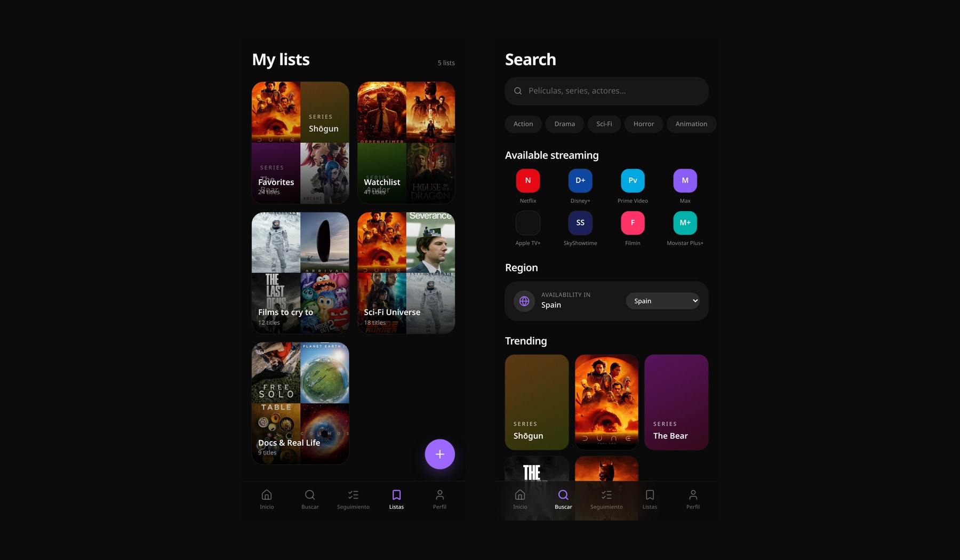The height and width of the screenshot is (560, 960).
Task: Click the 'Available streaming' heading
Action: coord(551,155)
